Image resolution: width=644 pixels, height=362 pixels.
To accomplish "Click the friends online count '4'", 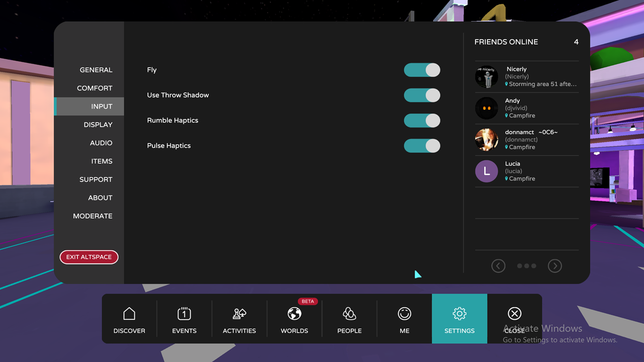I will pyautogui.click(x=576, y=42).
